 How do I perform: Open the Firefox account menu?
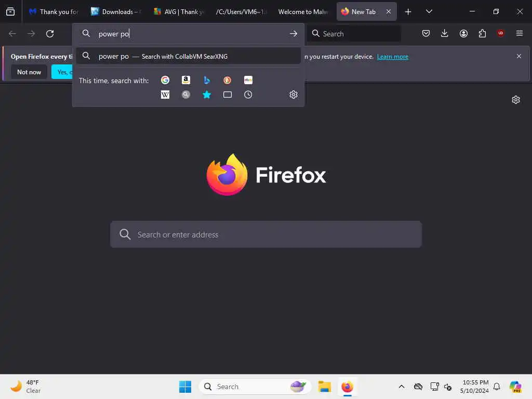(463, 33)
